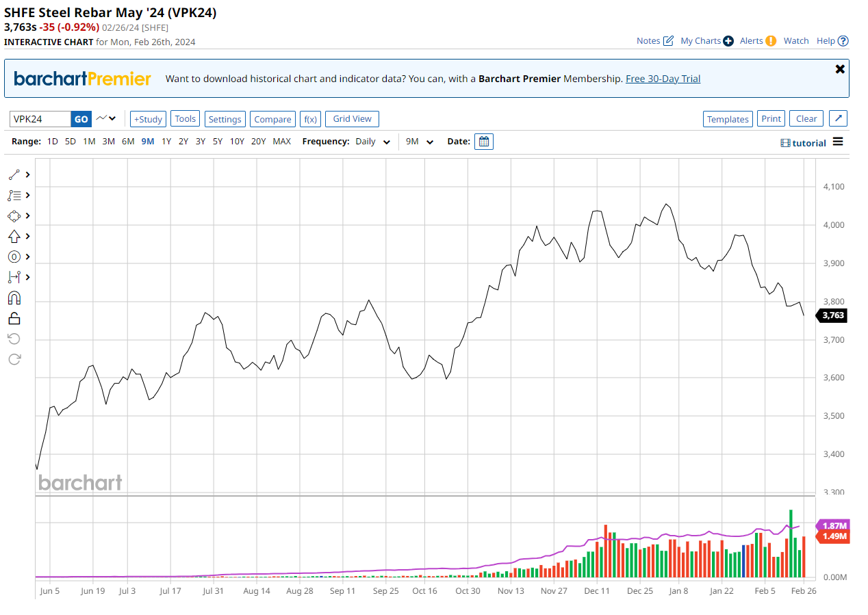Select the circled zero annotation tool

point(14,257)
